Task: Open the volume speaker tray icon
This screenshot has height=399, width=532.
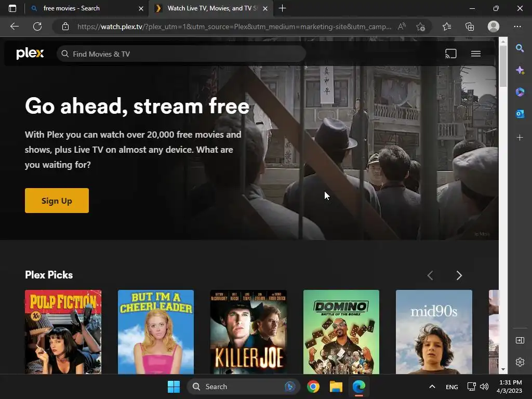Action: [x=484, y=387]
